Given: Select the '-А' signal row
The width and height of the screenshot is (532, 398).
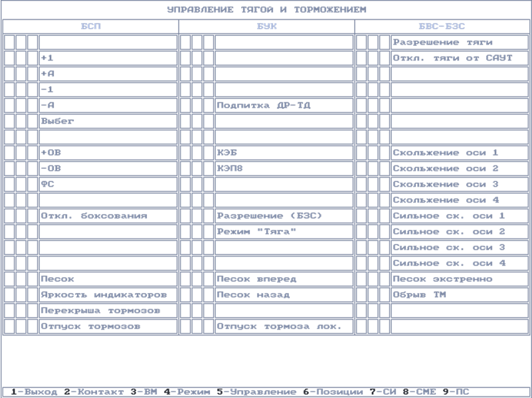Looking at the screenshot, I should tap(108, 106).
